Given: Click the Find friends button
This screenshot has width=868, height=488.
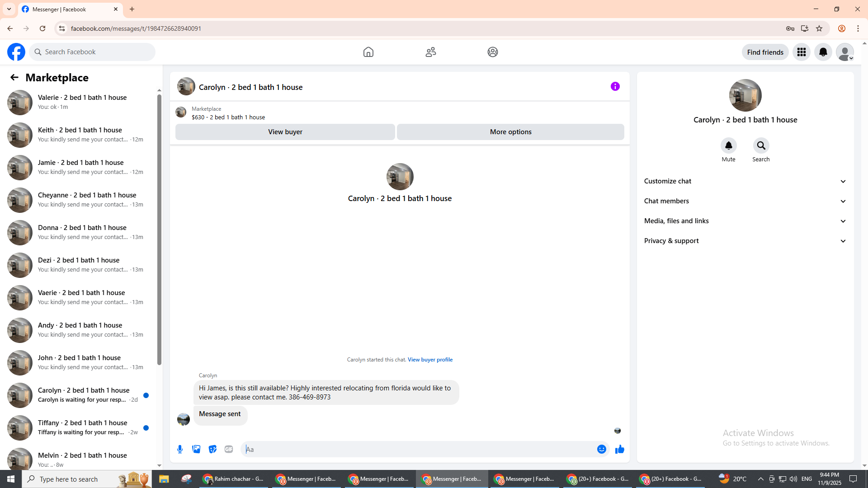Looking at the screenshot, I should (x=765, y=52).
